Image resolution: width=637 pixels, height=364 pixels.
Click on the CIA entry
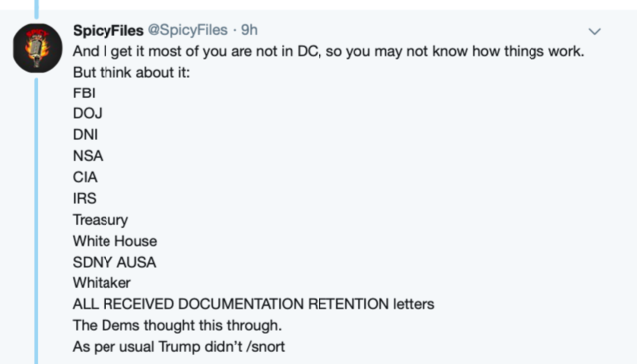tap(85, 177)
